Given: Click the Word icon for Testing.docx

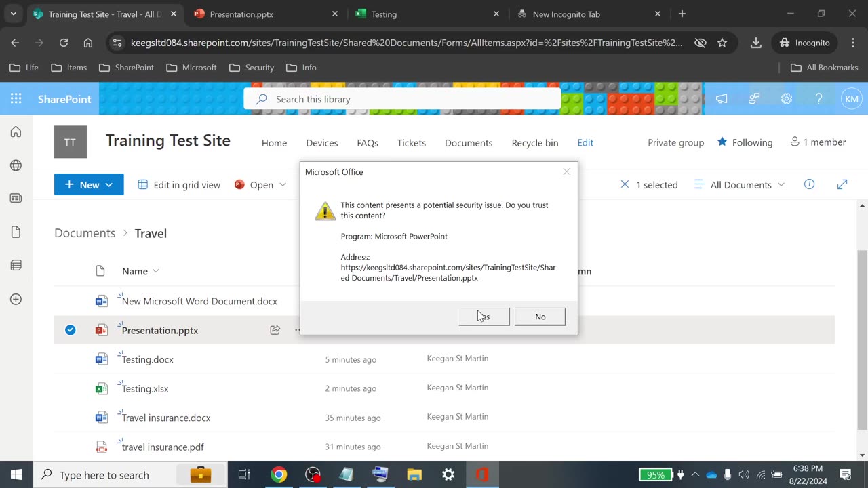Looking at the screenshot, I should click(102, 359).
